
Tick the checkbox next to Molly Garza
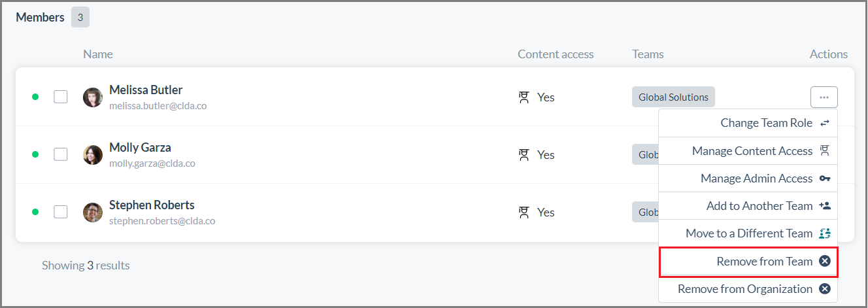coord(61,154)
